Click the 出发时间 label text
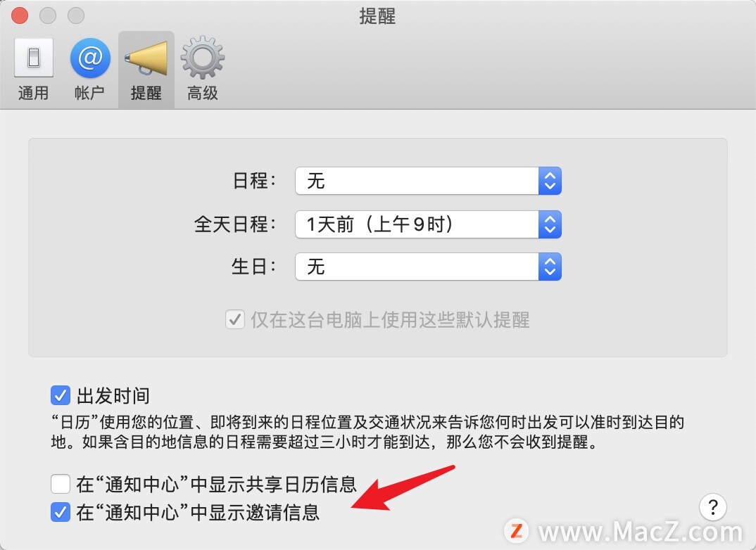The image size is (756, 550). pyautogui.click(x=113, y=396)
